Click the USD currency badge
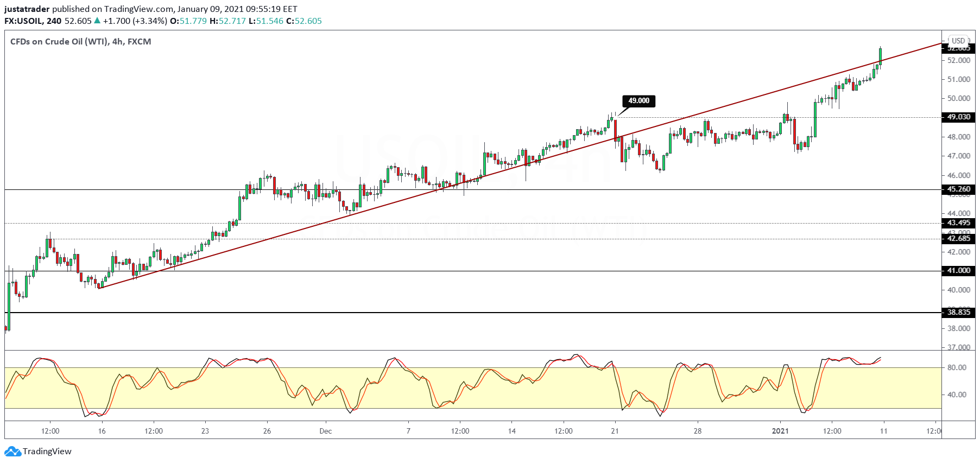 click(x=958, y=41)
